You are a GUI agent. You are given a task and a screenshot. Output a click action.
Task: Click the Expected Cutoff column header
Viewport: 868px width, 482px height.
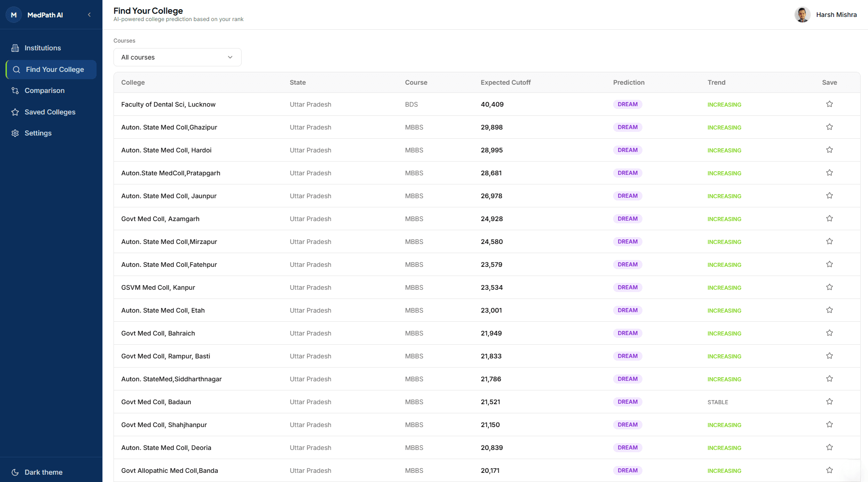(x=505, y=82)
